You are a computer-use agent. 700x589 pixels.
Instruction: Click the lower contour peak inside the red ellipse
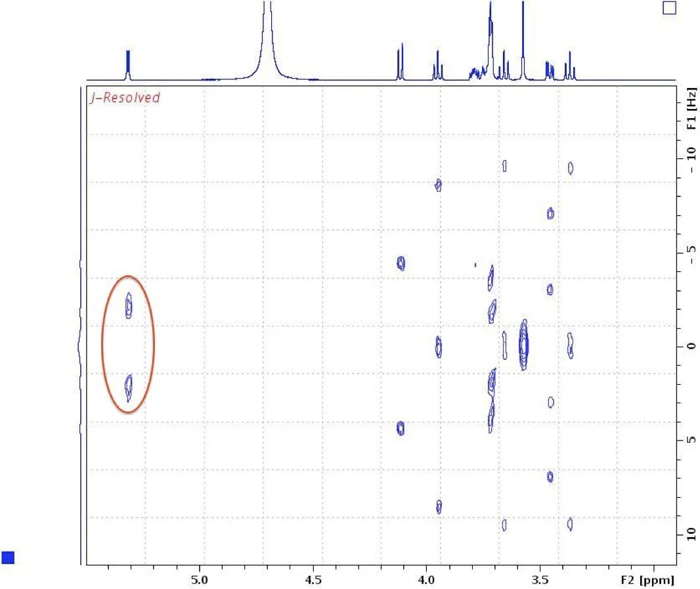point(128,387)
